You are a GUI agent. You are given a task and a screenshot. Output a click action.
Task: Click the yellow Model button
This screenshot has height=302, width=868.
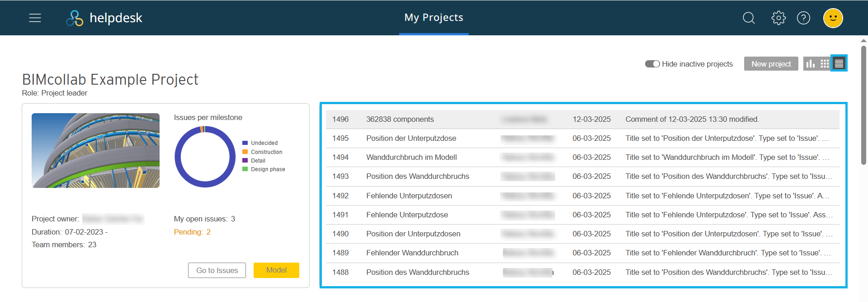pyautogui.click(x=276, y=270)
